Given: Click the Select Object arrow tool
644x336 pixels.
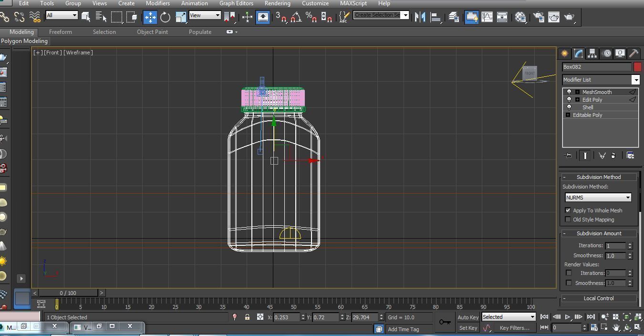Looking at the screenshot, I should (x=86, y=17).
